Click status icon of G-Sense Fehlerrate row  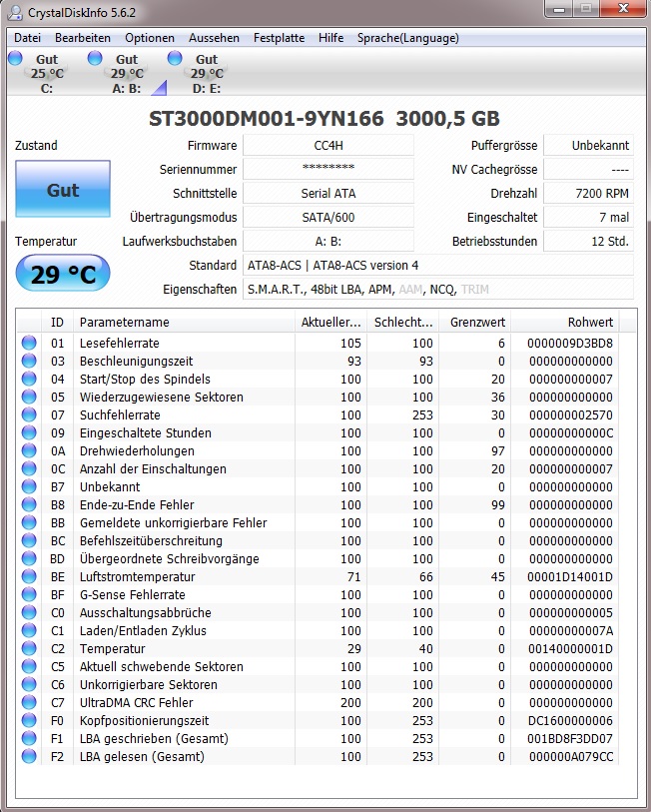coord(29,594)
